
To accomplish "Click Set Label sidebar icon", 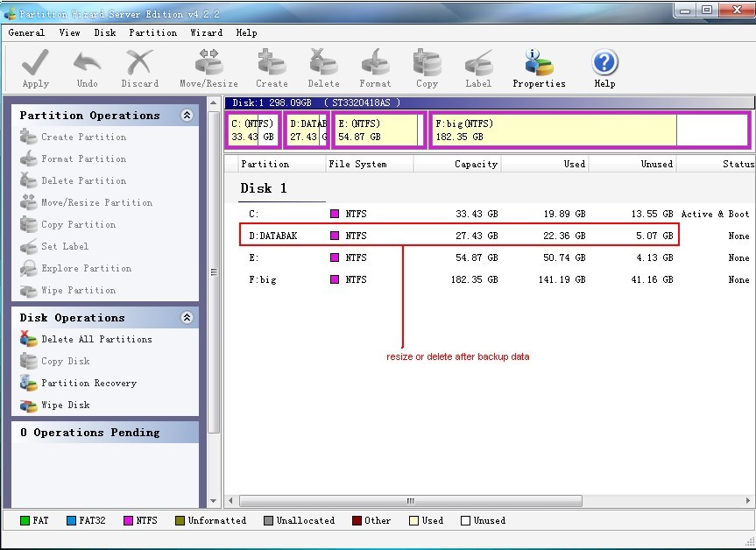I will [x=28, y=246].
